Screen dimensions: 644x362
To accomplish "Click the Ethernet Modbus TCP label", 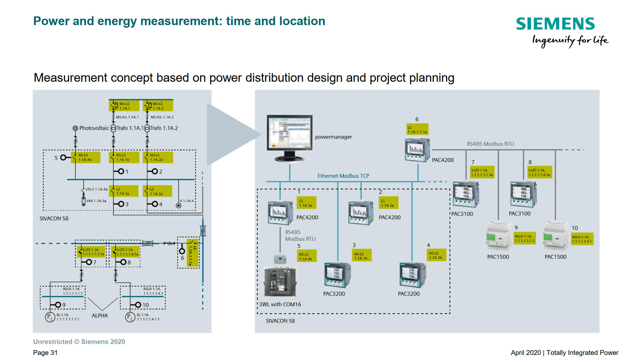I will (343, 176).
